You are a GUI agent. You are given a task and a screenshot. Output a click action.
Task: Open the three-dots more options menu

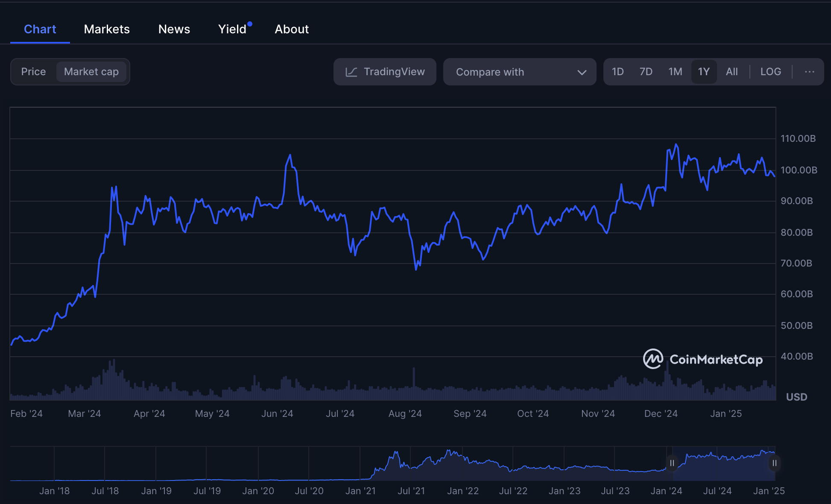point(809,72)
